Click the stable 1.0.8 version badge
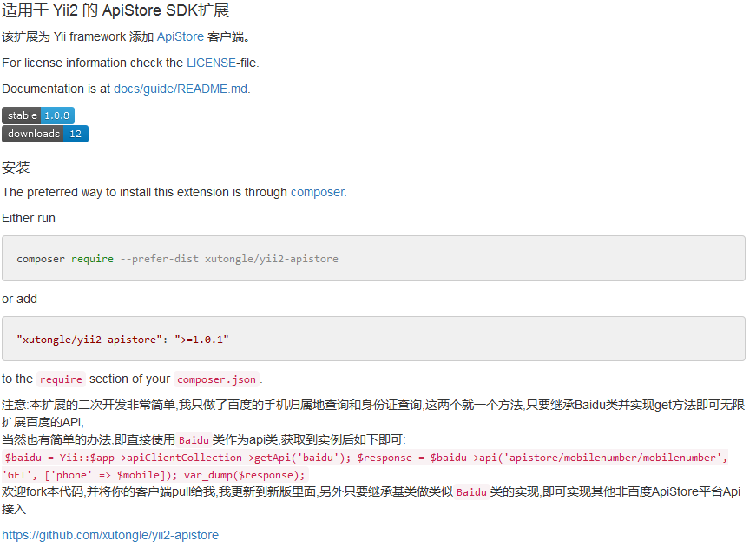 38,115
